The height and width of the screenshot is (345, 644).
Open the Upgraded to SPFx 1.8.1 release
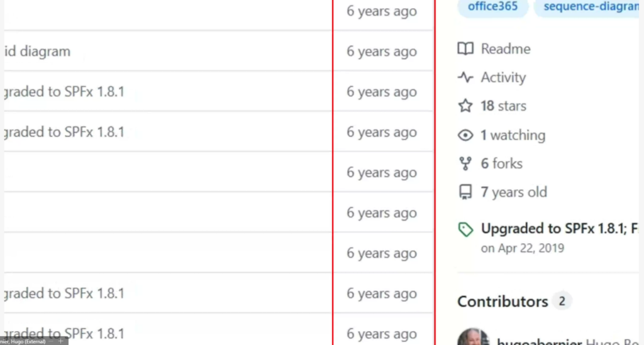[x=559, y=229]
